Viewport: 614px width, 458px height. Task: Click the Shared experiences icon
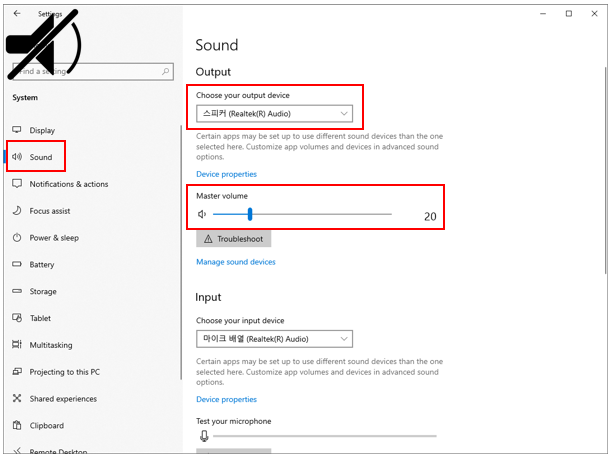(17, 398)
